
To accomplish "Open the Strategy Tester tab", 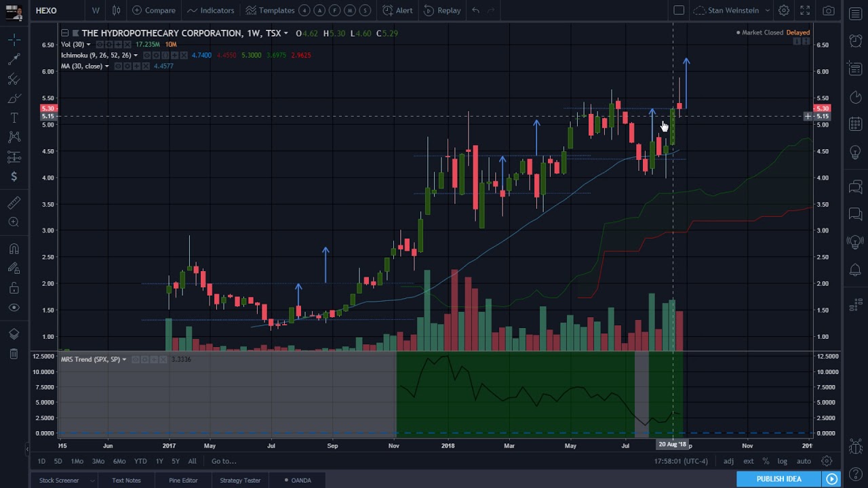I will click(240, 481).
